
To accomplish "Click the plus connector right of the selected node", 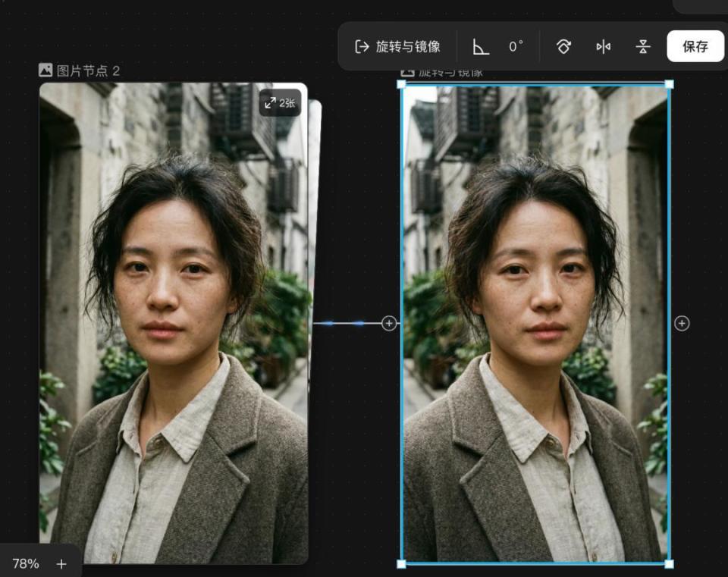I will pyautogui.click(x=681, y=324).
